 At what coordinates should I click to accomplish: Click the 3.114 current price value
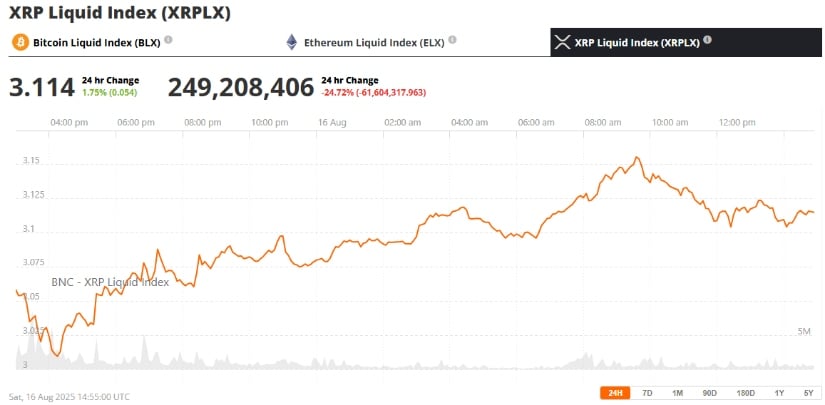[42, 87]
